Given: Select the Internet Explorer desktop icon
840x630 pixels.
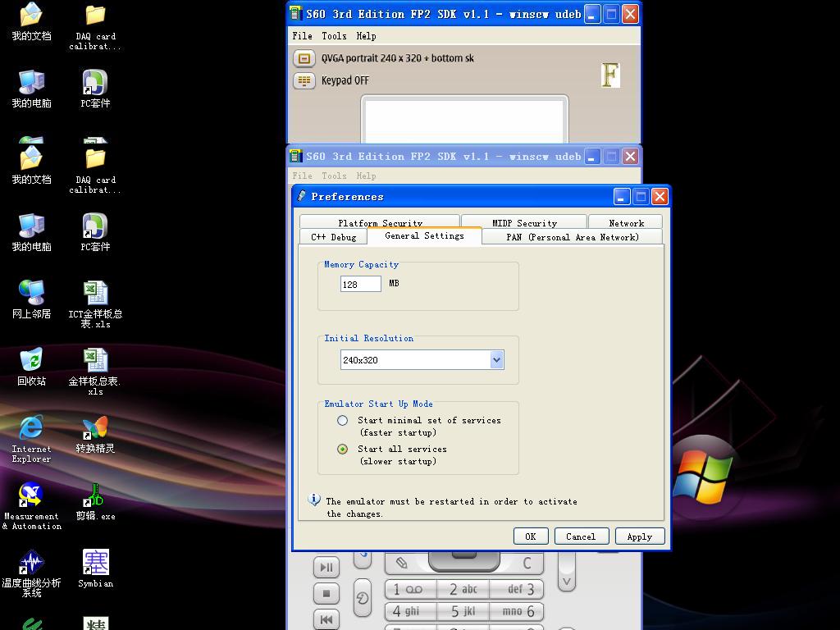Looking at the screenshot, I should click(32, 439).
